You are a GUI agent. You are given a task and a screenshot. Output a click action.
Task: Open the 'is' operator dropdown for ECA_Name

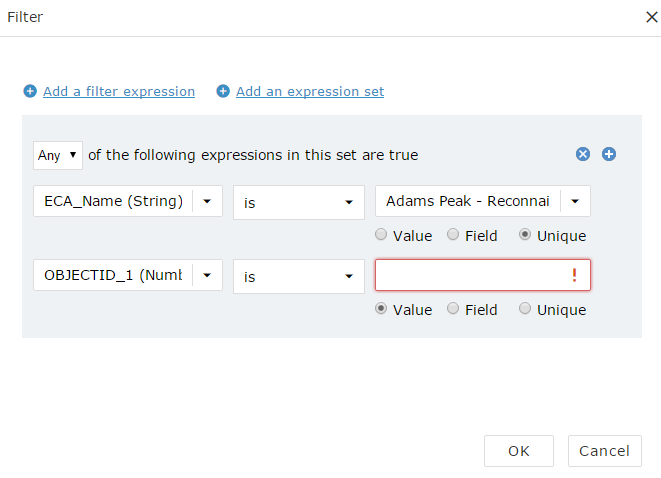point(298,202)
